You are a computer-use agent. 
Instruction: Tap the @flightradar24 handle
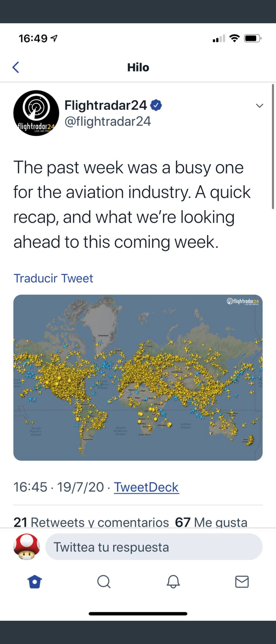[x=108, y=121]
